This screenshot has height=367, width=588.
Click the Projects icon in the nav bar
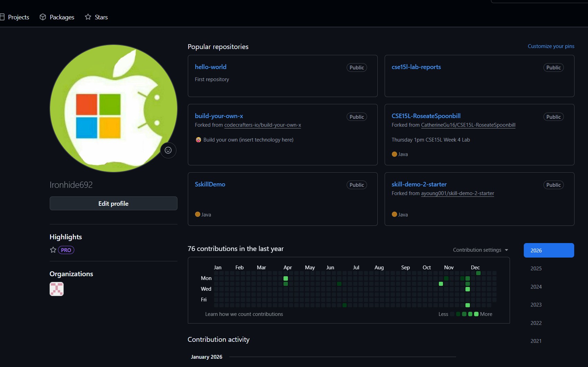point(3,17)
